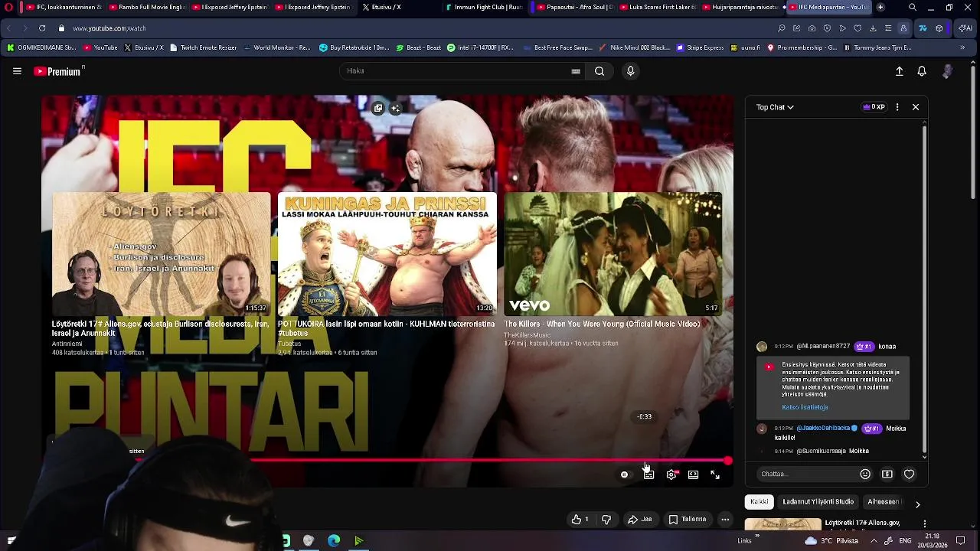This screenshot has height=551, width=980.
Task: Open the browser heart bookmarks icon
Action: pos(857,28)
